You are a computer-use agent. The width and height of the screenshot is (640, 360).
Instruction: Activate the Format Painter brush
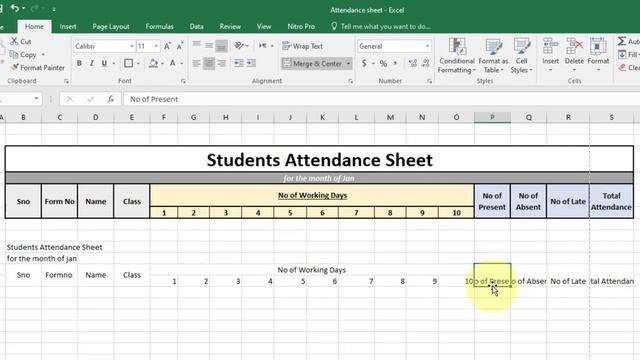(37, 67)
